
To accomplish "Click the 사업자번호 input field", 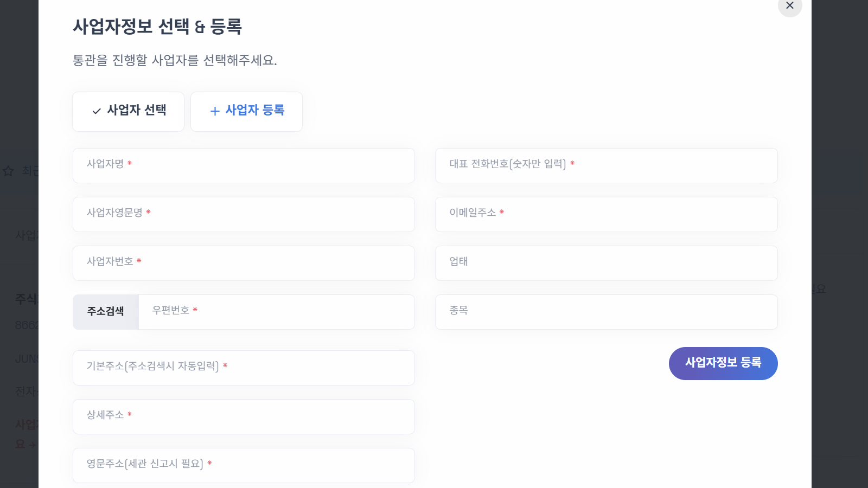I will coord(244,263).
